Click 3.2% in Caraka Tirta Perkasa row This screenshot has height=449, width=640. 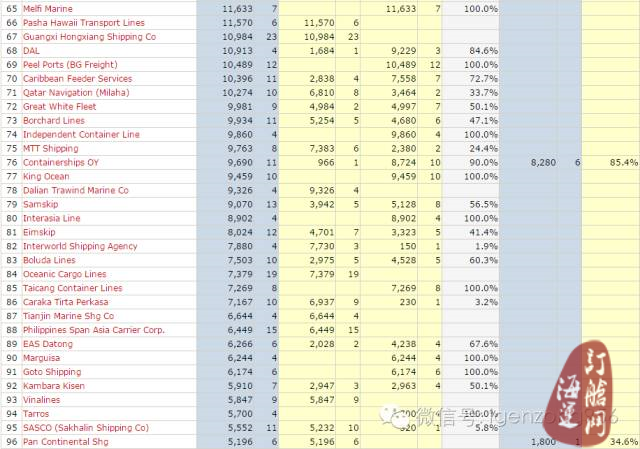pos(487,302)
